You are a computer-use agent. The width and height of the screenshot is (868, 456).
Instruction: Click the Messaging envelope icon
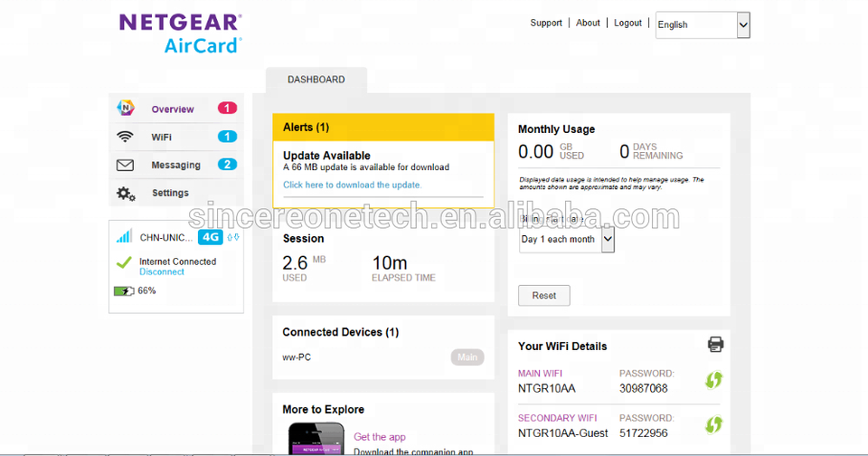[125, 165]
